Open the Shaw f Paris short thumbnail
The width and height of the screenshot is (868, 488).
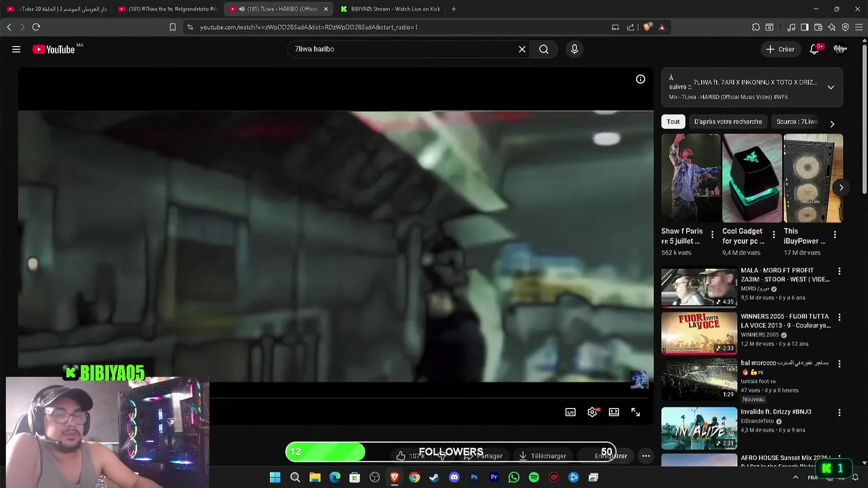[691, 178]
